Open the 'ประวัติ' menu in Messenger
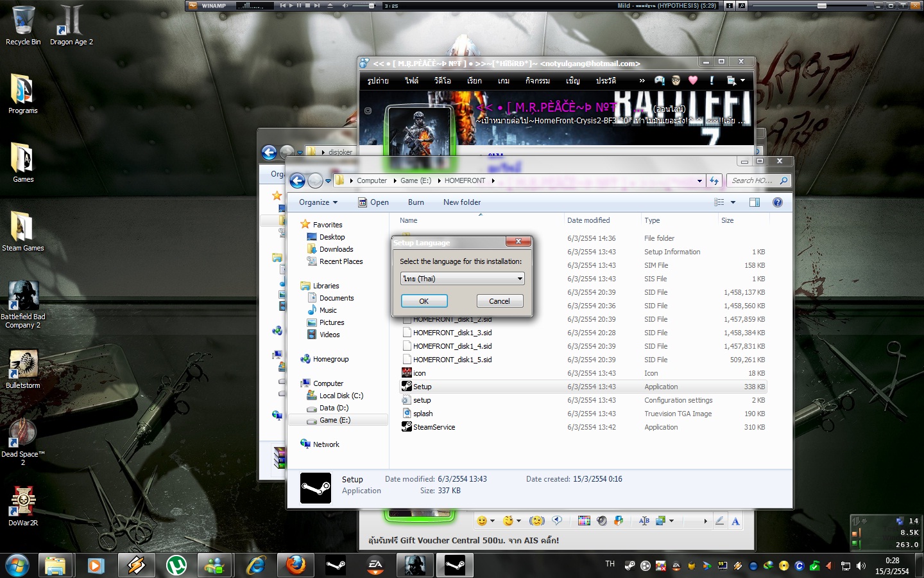 point(606,81)
